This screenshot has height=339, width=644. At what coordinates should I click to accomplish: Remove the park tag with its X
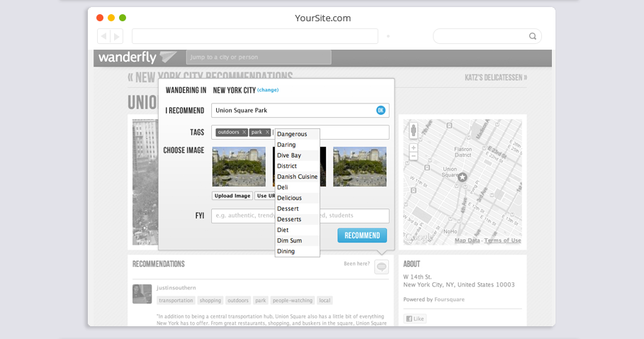point(267,133)
